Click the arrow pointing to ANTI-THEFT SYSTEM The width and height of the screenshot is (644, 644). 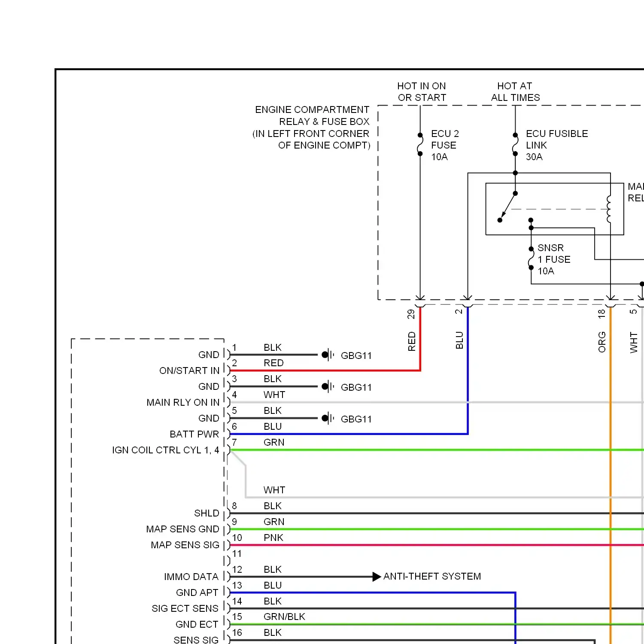click(x=377, y=577)
